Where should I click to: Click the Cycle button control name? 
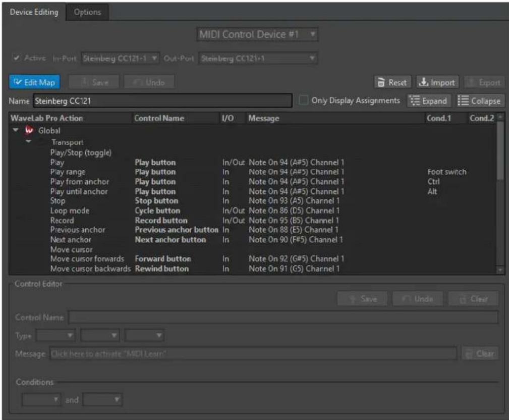point(157,211)
